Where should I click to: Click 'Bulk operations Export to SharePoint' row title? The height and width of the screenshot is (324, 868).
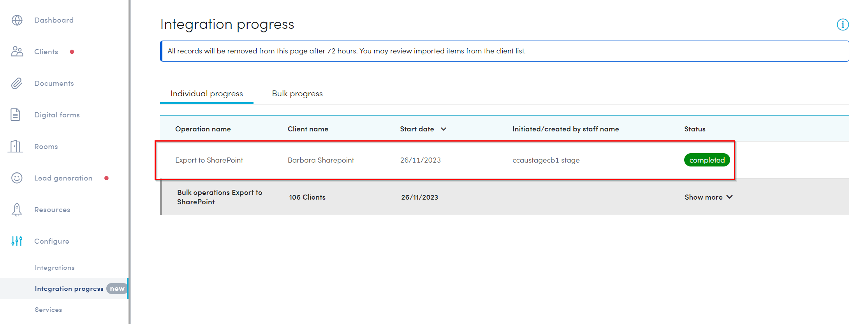click(x=220, y=197)
